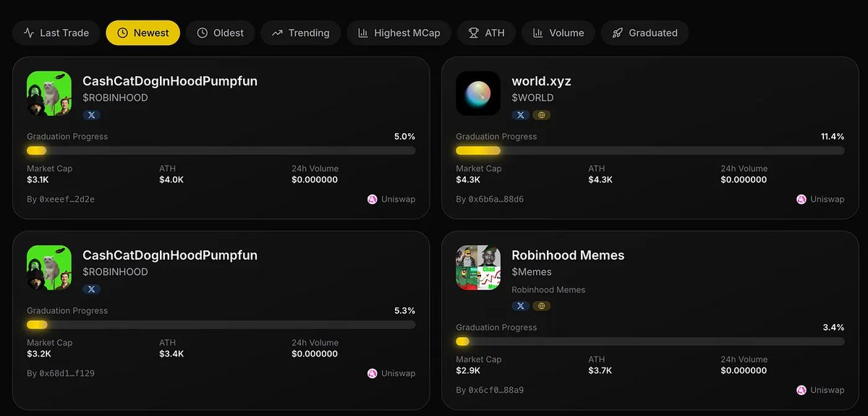868x416 pixels.
Task: Open creator address 0xeeef…2d2e
Action: (67, 199)
